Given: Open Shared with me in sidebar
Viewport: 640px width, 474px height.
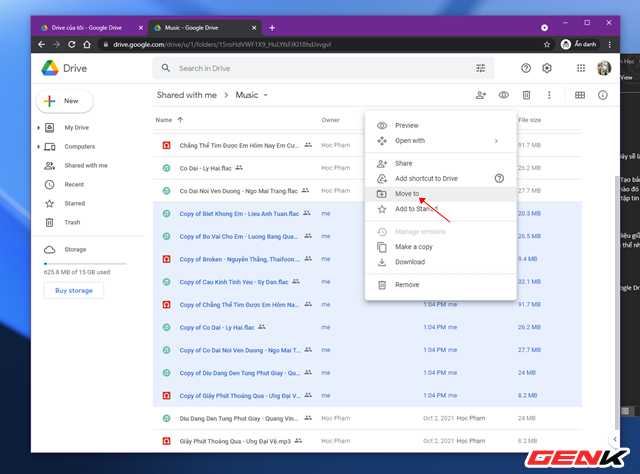Looking at the screenshot, I should tap(86, 165).
